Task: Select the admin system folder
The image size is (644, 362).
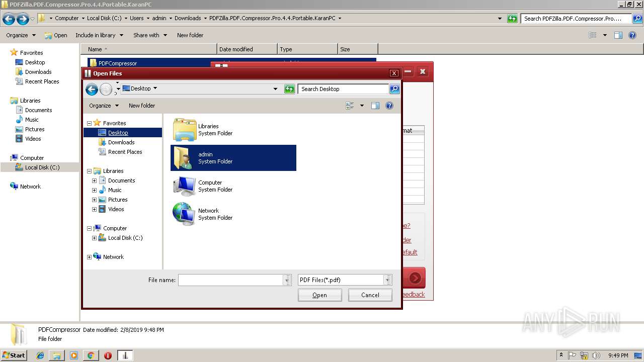Action: (x=233, y=158)
